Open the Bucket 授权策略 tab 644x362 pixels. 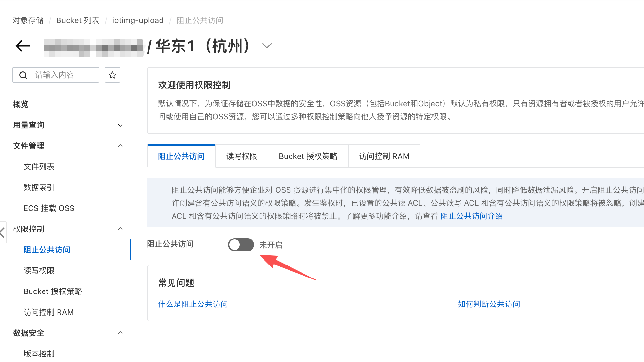pyautogui.click(x=308, y=156)
